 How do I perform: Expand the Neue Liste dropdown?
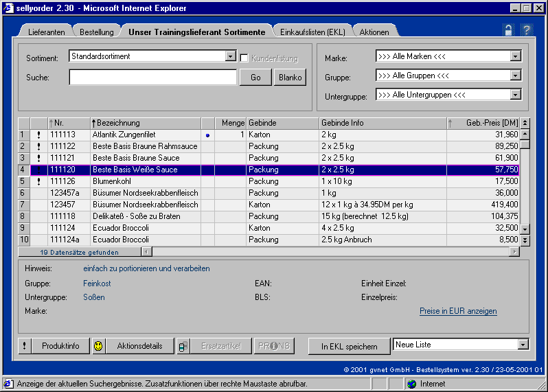tap(523, 345)
